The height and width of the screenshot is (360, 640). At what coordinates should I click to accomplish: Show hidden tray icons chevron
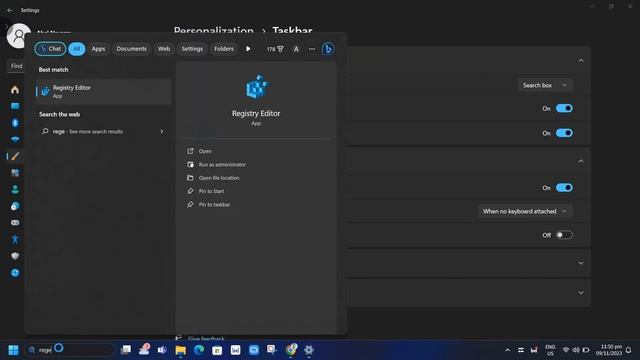[x=507, y=350]
